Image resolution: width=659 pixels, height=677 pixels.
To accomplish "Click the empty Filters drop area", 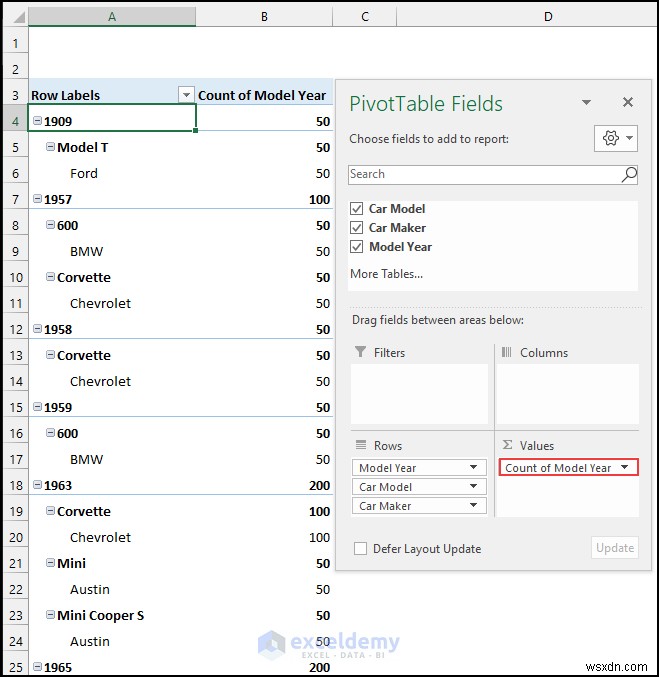I will 419,394.
